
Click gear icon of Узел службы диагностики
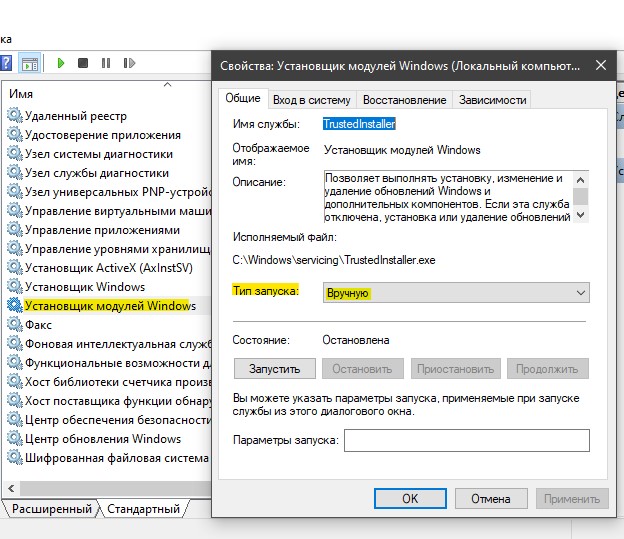click(15, 173)
